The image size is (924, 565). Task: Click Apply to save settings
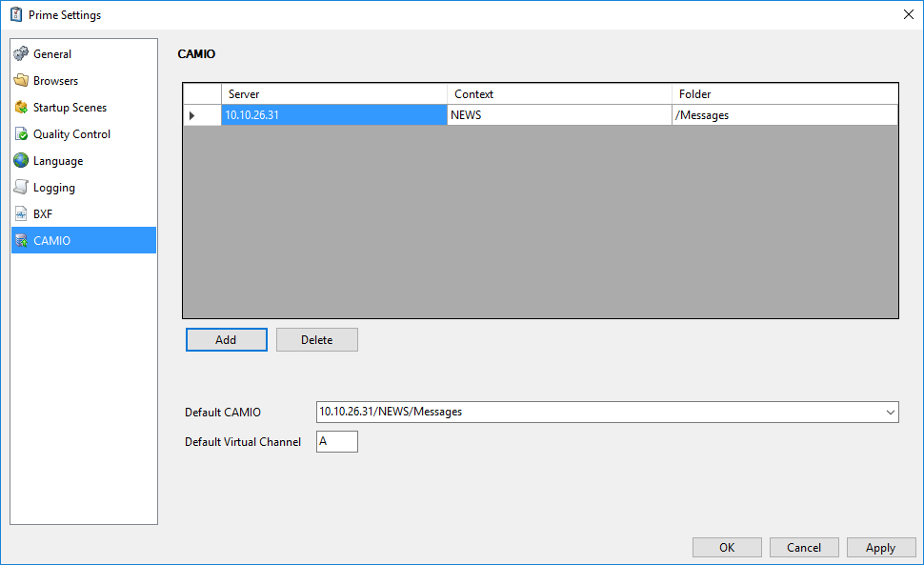(x=880, y=547)
